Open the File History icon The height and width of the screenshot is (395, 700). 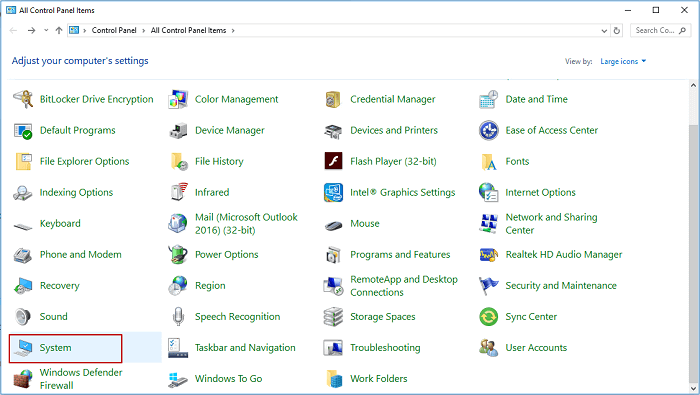tap(179, 161)
